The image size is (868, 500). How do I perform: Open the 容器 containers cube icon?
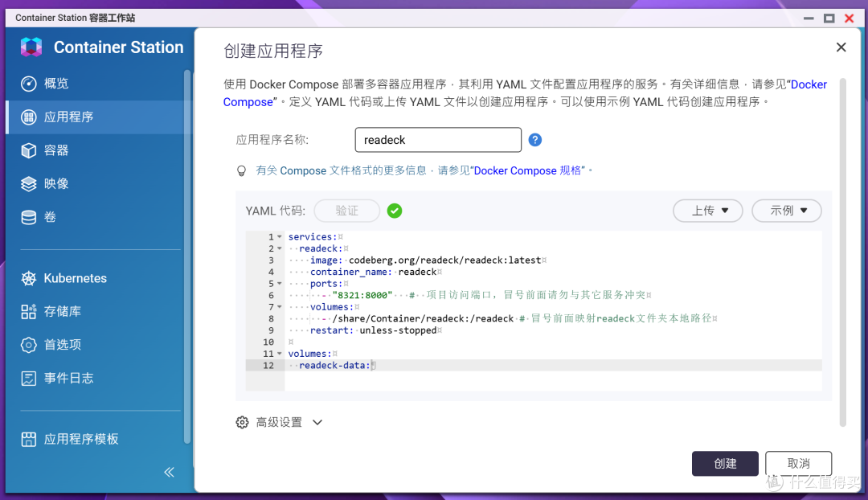pos(29,150)
